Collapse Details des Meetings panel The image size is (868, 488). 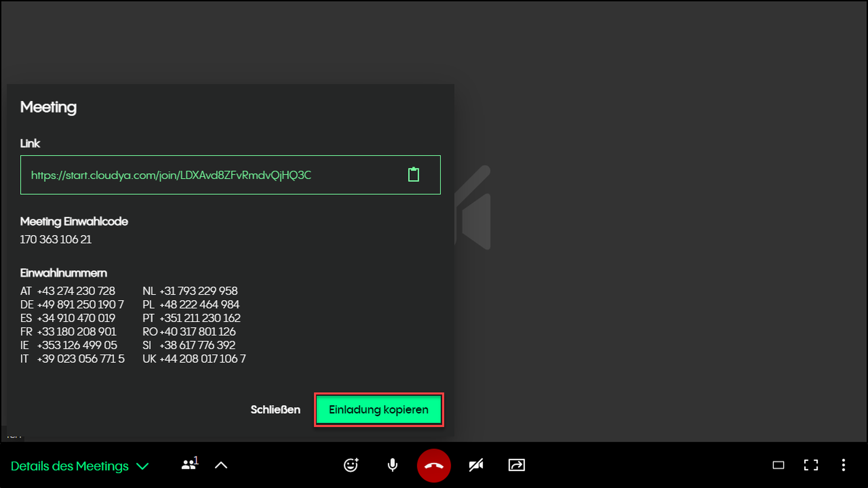(143, 466)
